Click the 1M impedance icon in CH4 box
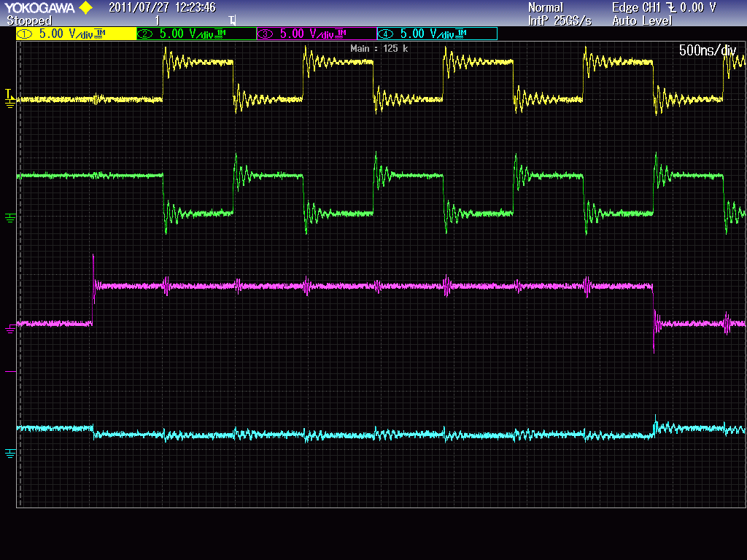Viewport: 747px width, 560px height. pos(461,33)
